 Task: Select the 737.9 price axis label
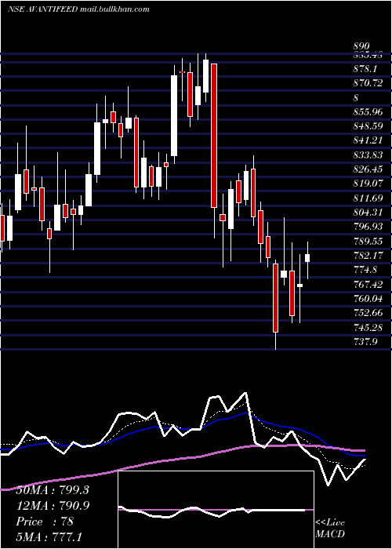[365, 341]
